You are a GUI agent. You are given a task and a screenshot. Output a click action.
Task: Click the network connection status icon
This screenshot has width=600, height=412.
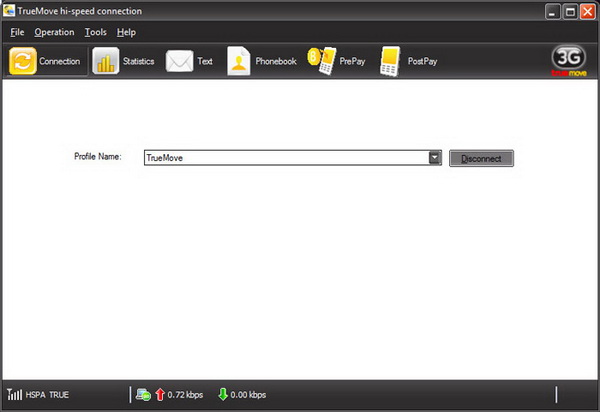143,395
